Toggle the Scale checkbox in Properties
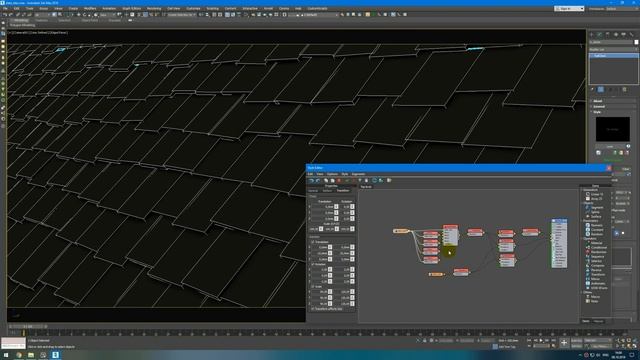The height and width of the screenshot is (360, 640). click(313, 287)
